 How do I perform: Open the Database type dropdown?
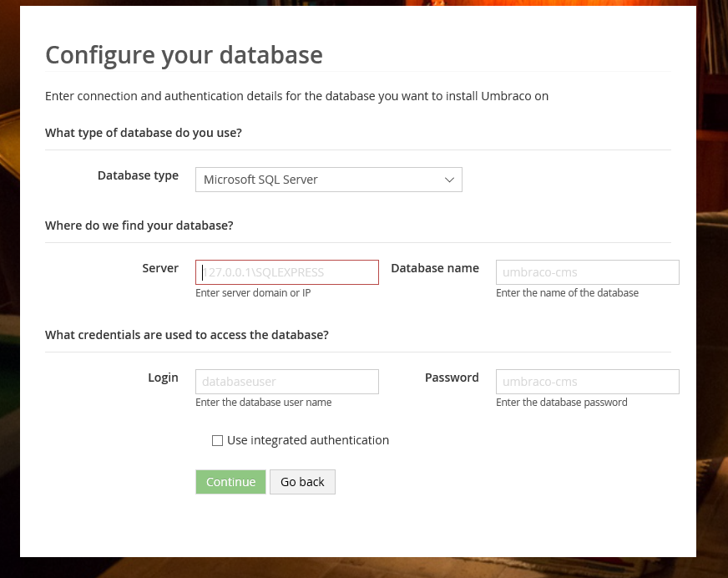pyautogui.click(x=328, y=180)
